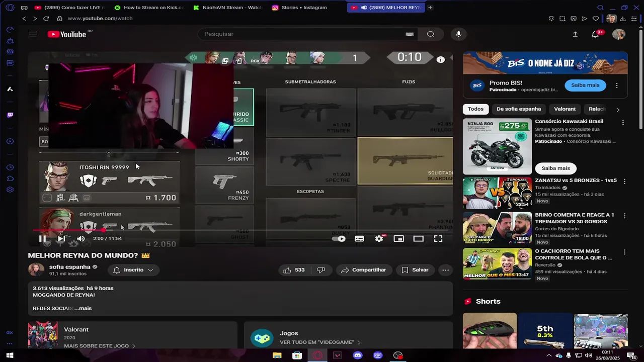Open options for BRINO COMENTA E REAGE video
Screen dimensions: 644x362
(x=624, y=216)
